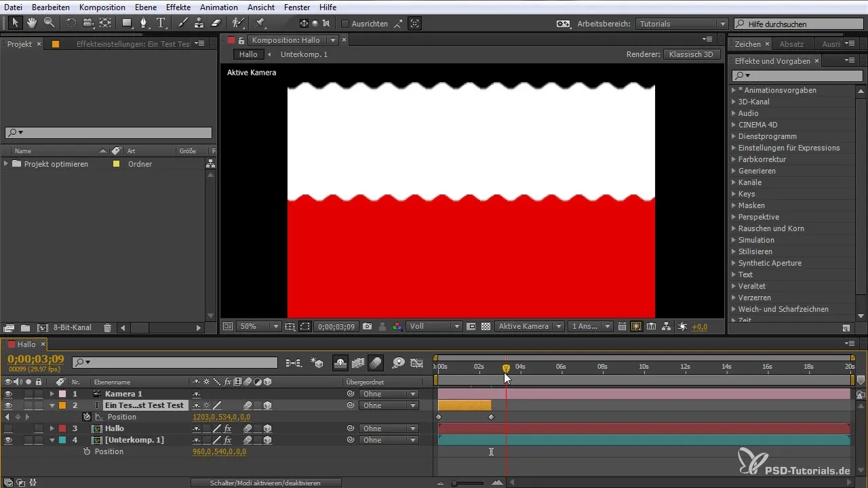This screenshot has width=868, height=488.
Task: Open the Arbeitsbereich Tutorials dropdown
Action: [683, 24]
